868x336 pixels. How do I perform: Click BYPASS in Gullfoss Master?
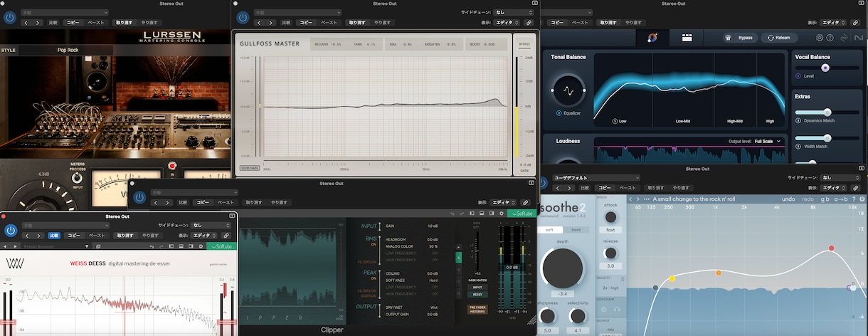pyautogui.click(x=526, y=44)
